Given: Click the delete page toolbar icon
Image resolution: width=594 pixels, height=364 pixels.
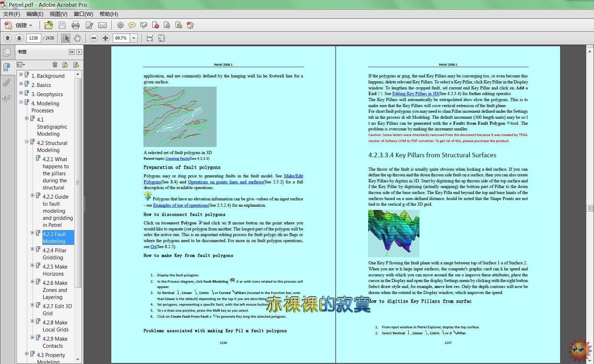Looking at the screenshot, I should [155, 25].
